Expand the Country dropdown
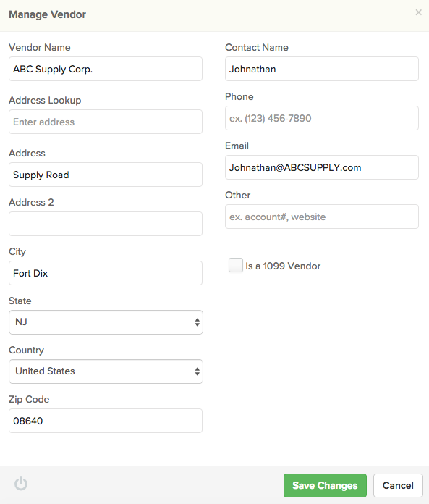Viewport: 429px width, 504px height. (x=106, y=371)
